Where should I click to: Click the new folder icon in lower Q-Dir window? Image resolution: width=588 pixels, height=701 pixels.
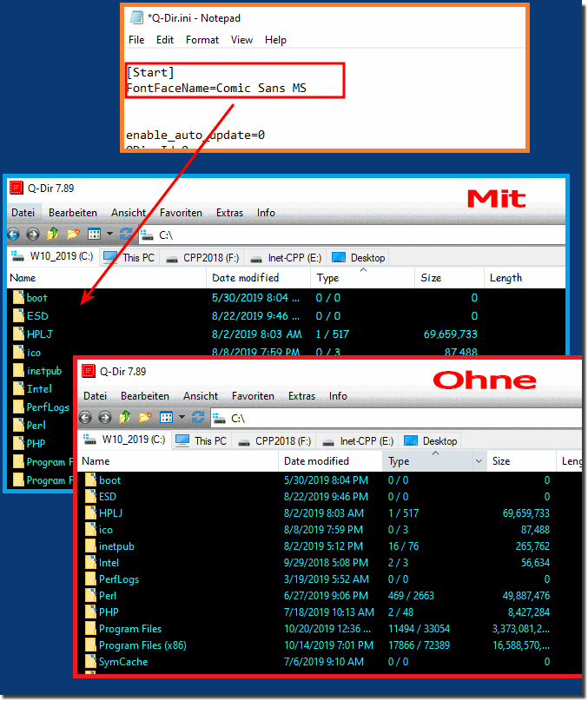[145, 417]
